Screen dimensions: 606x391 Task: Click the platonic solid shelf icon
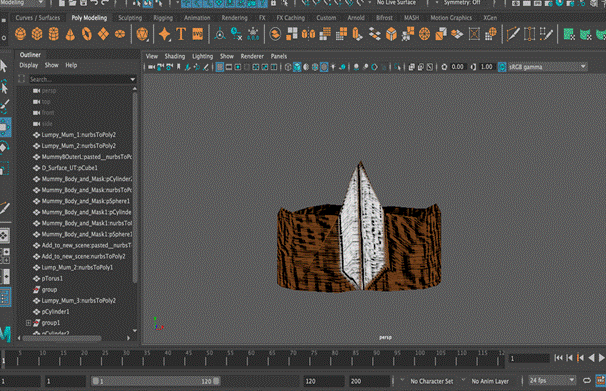pyautogui.click(x=142, y=34)
